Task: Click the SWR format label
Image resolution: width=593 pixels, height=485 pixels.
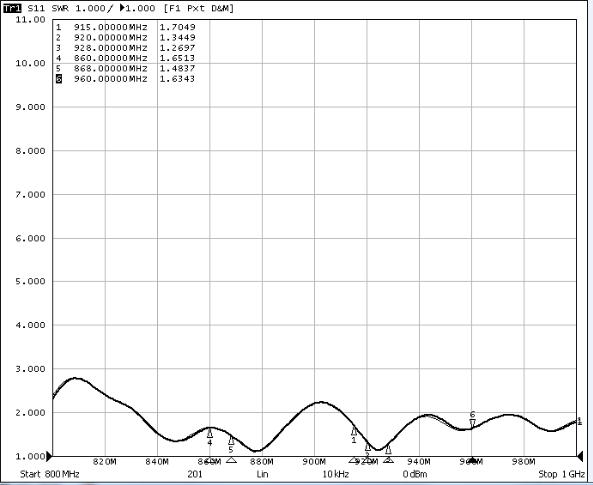Action: point(60,8)
